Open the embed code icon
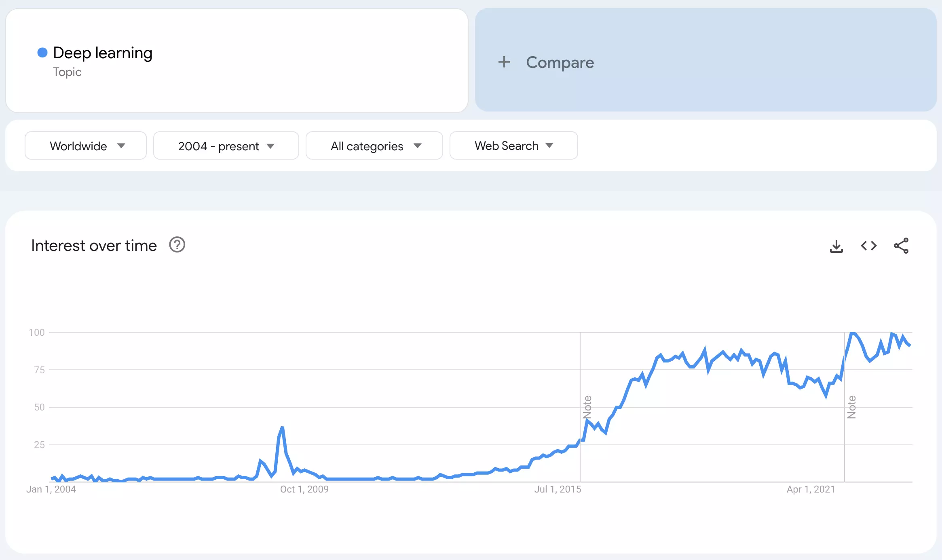Image resolution: width=942 pixels, height=560 pixels. click(868, 246)
